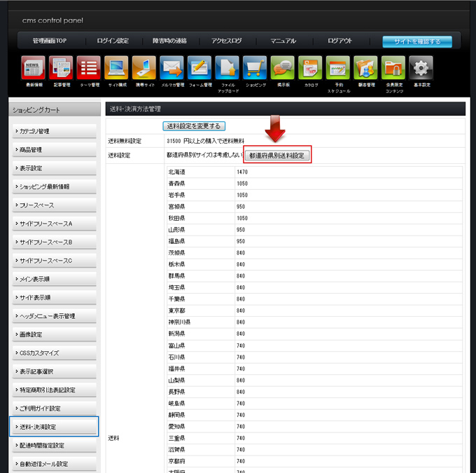476x473 pixels.
Task: Open the ファイルアップロード icon
Action: point(227,69)
